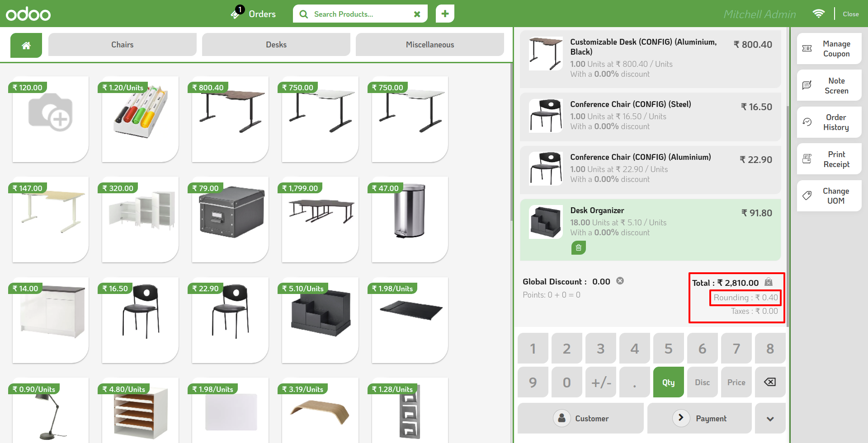Tap numpad key 5

click(x=668, y=349)
